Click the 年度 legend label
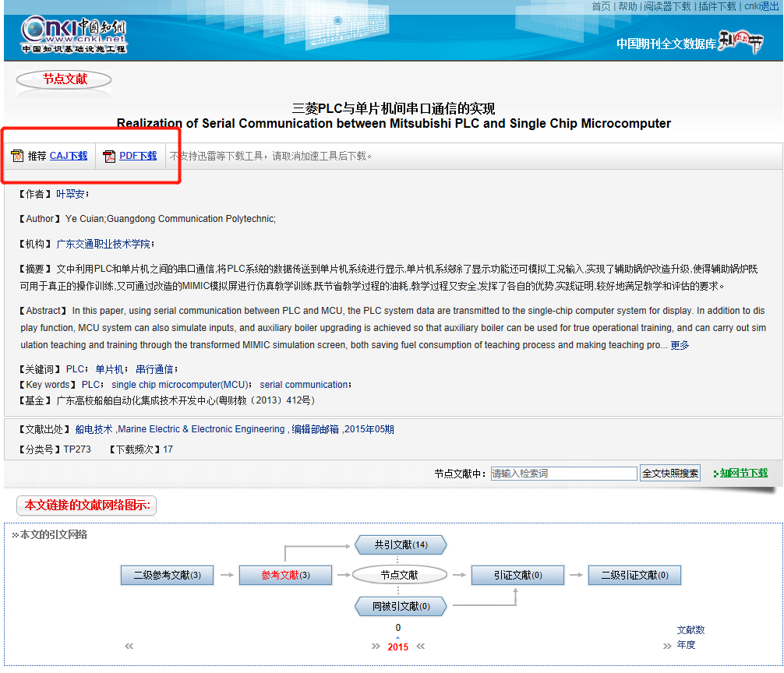The height and width of the screenshot is (673, 784). pyautogui.click(x=686, y=645)
